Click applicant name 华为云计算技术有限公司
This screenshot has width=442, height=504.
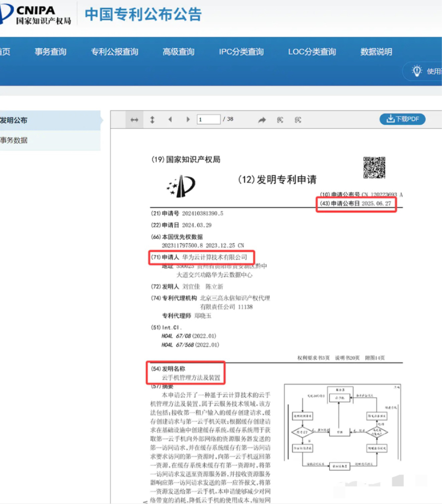pyautogui.click(x=215, y=257)
